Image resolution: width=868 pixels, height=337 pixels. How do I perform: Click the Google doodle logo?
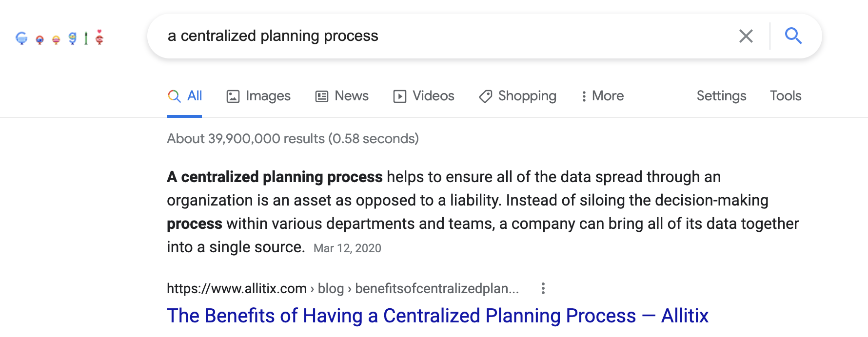[59, 38]
